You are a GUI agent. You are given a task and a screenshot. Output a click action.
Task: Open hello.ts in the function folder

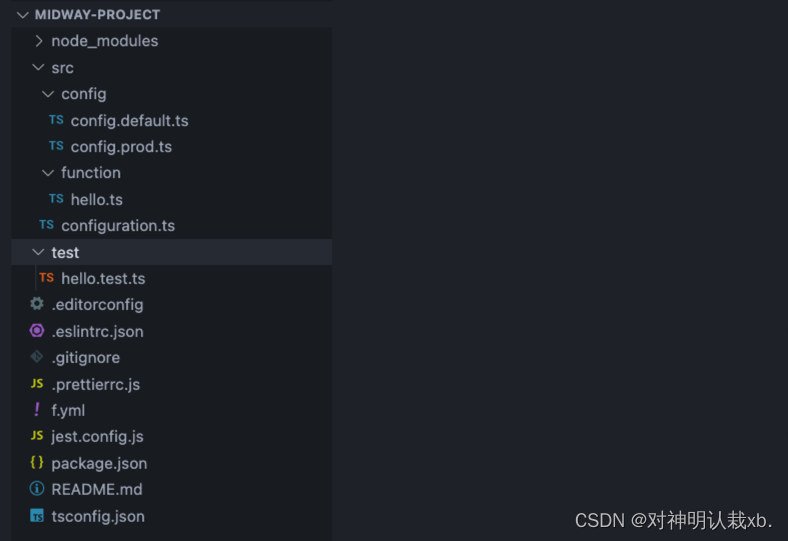point(96,200)
